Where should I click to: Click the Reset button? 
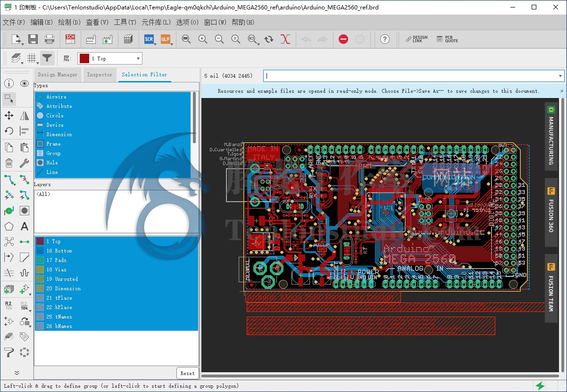coord(187,373)
